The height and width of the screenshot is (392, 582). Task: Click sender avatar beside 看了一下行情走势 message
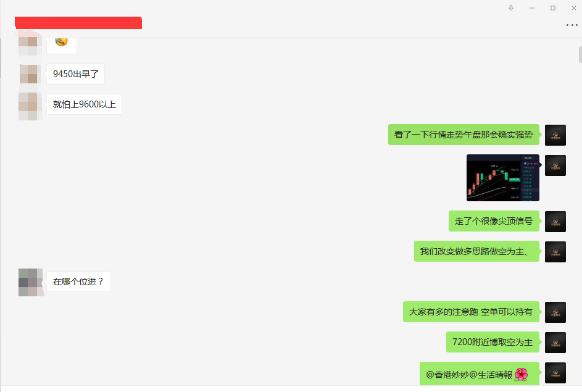(x=555, y=135)
